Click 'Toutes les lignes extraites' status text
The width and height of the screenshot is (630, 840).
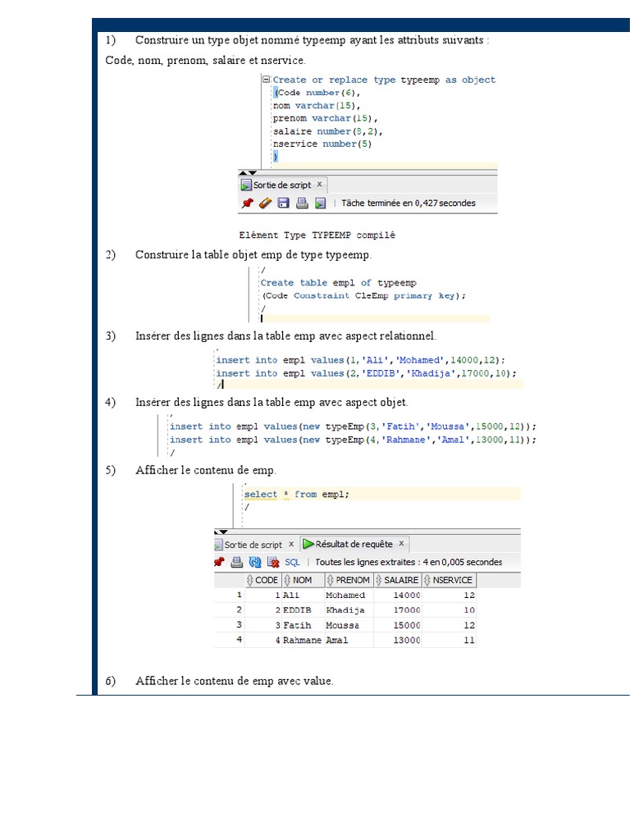coord(409,562)
